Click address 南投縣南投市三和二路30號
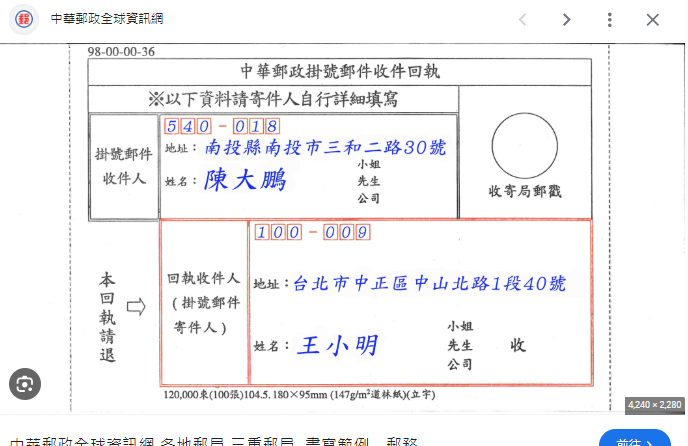Image resolution: width=688 pixels, height=446 pixels. [x=325, y=147]
